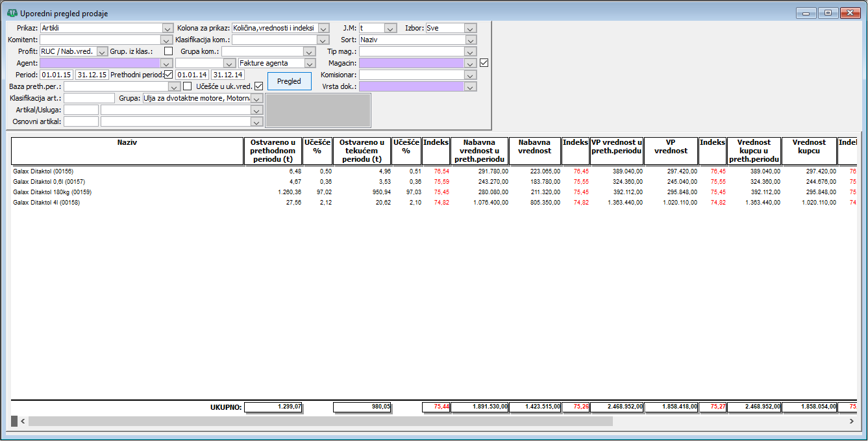Screen dimensions: 868x441
Task: Select the row Galax Ditaktol (00156)
Action: [x=434, y=171]
